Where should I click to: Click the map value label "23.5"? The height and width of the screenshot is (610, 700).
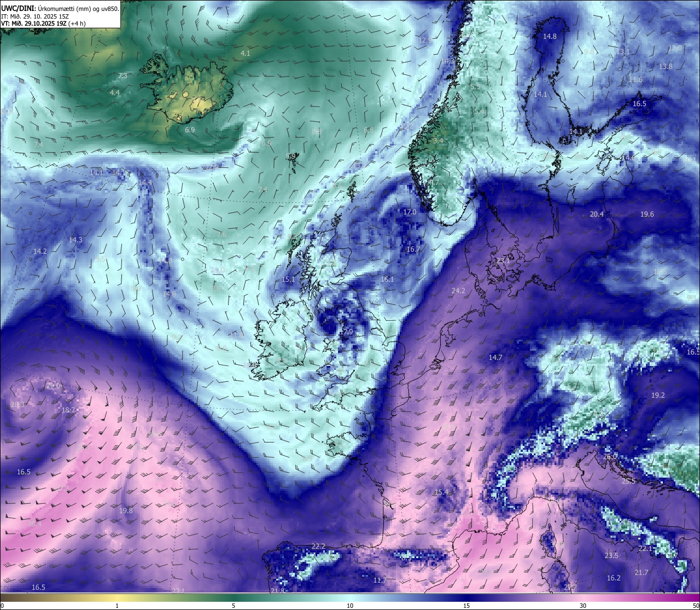tap(611, 555)
